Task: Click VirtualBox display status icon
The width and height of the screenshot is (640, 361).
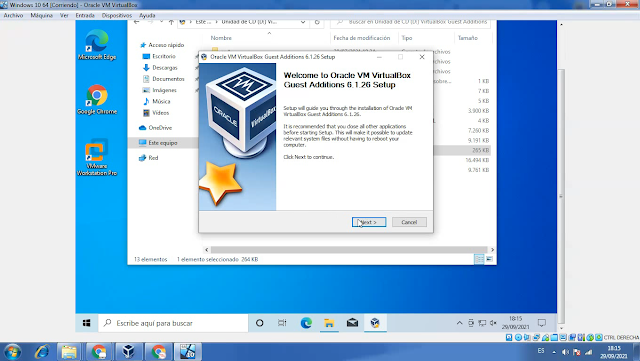Action: coord(563,337)
